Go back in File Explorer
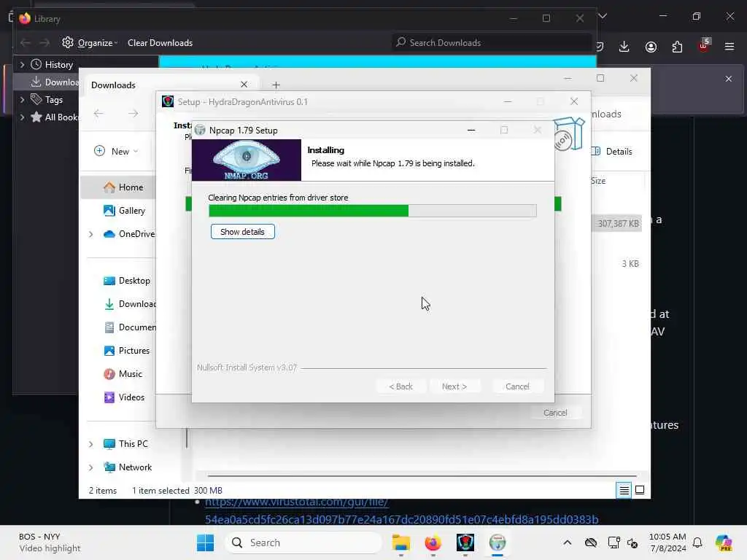This screenshot has width=747, height=560. 98,113
